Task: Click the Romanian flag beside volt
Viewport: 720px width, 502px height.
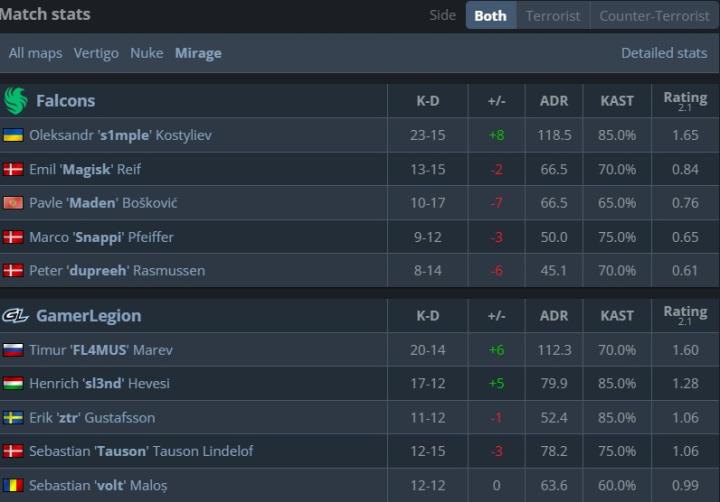Action: click(x=14, y=485)
